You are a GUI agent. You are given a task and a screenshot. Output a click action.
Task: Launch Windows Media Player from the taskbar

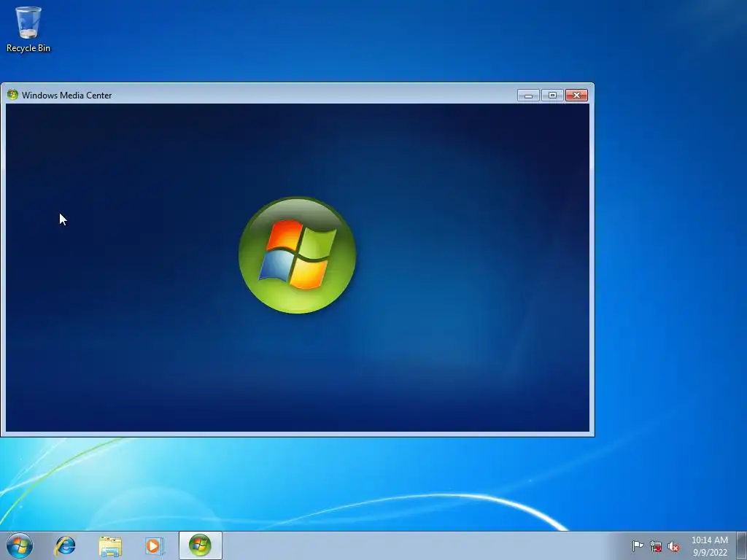(155, 545)
